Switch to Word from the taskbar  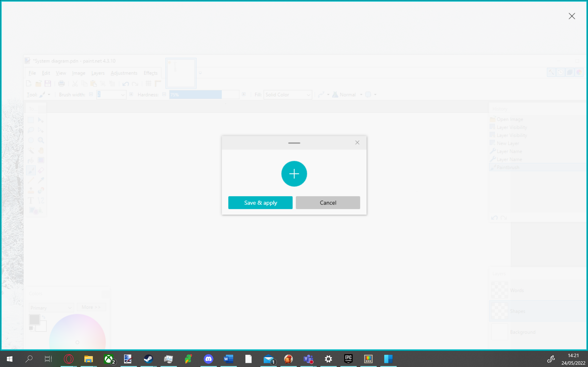(x=228, y=359)
